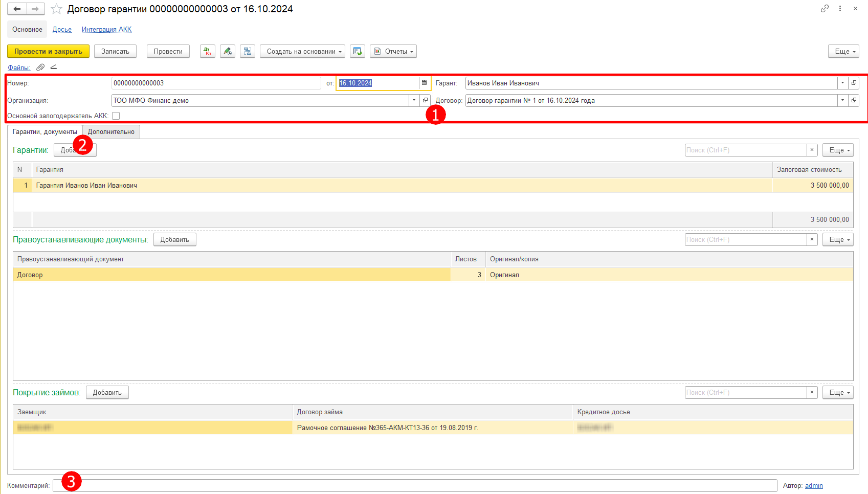Click the Листов column header
Screen dimensions: 868x494
(468, 259)
